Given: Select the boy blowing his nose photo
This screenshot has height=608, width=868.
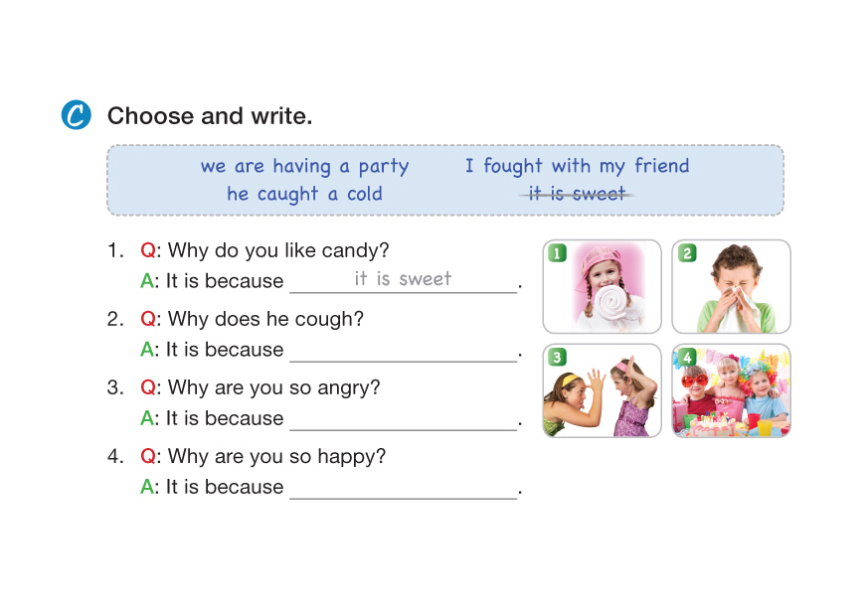Looking at the screenshot, I should [731, 286].
